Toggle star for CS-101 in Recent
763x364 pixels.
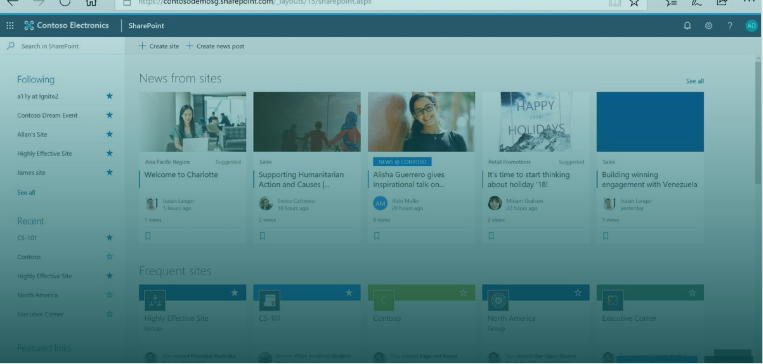pyautogui.click(x=109, y=237)
